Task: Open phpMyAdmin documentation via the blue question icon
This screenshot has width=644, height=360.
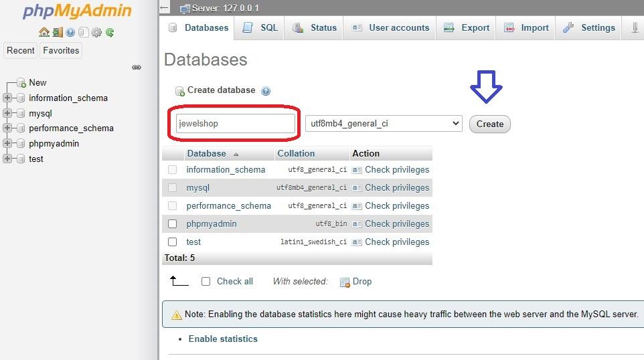Action: click(x=71, y=32)
